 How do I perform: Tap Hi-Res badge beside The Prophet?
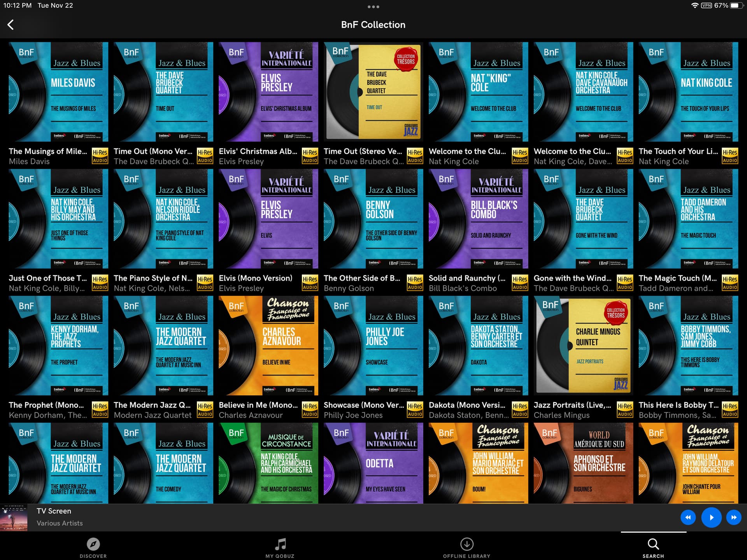click(100, 410)
